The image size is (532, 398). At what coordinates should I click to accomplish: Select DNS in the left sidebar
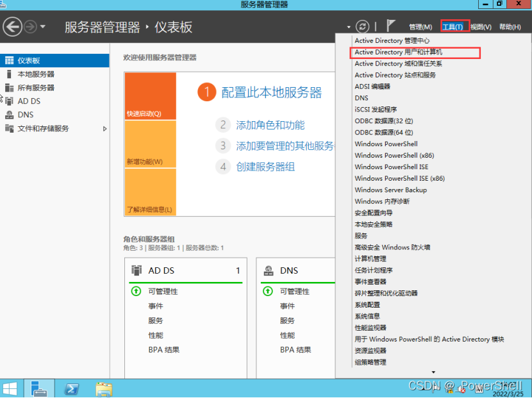click(x=54, y=115)
